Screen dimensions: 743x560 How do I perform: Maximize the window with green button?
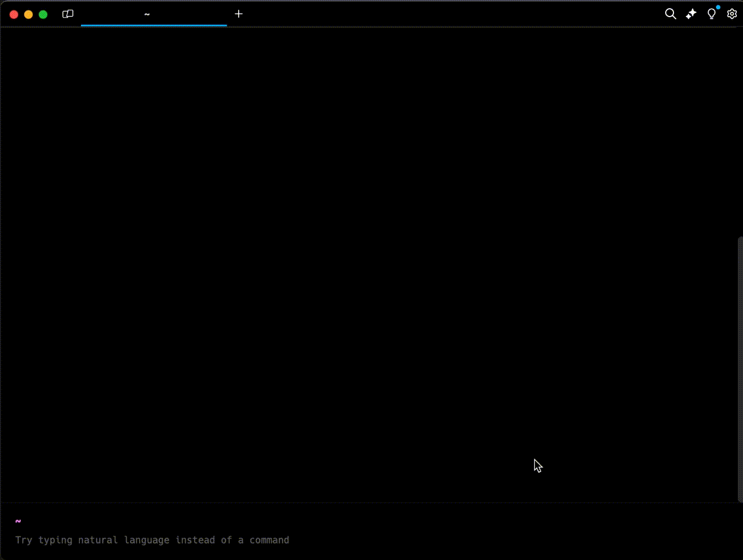pos(43,15)
